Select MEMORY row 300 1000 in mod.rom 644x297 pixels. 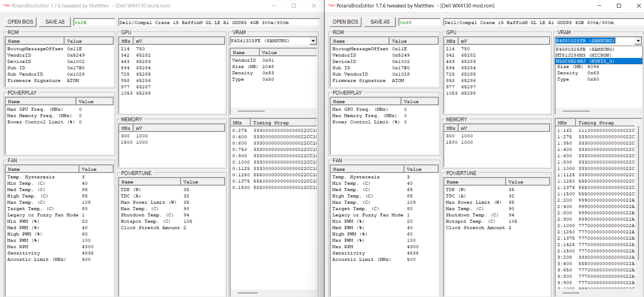[x=497, y=136]
